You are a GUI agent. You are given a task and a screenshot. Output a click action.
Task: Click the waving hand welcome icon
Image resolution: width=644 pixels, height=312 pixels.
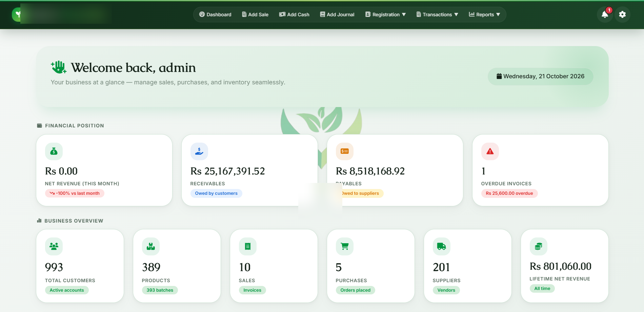pos(59,67)
